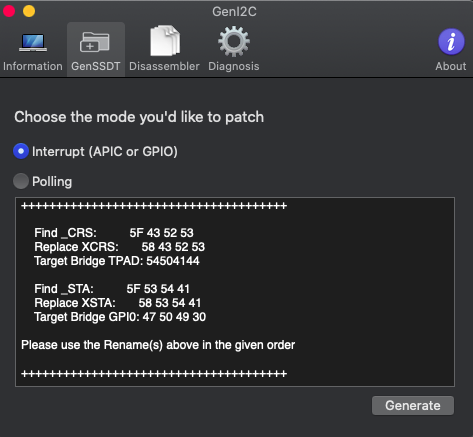Click the Replace XSTA line in output

pyautogui.click(x=118, y=303)
